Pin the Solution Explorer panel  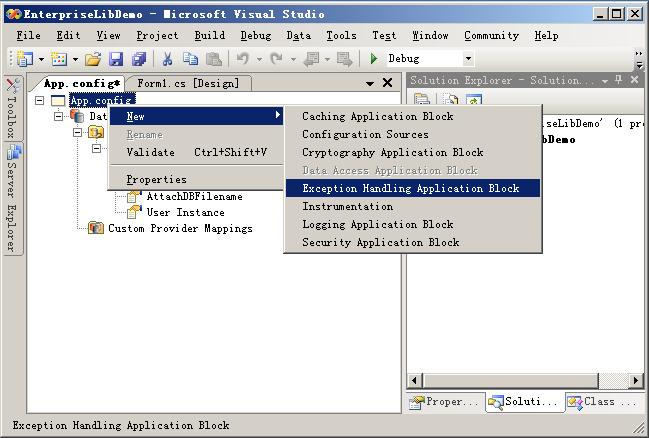coord(619,79)
